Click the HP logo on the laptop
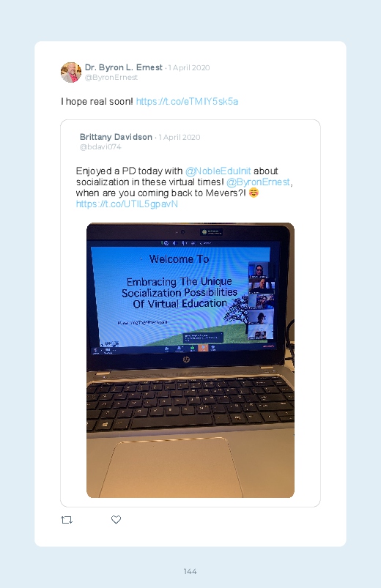Image resolution: width=381 pixels, height=588 pixels. point(186,360)
